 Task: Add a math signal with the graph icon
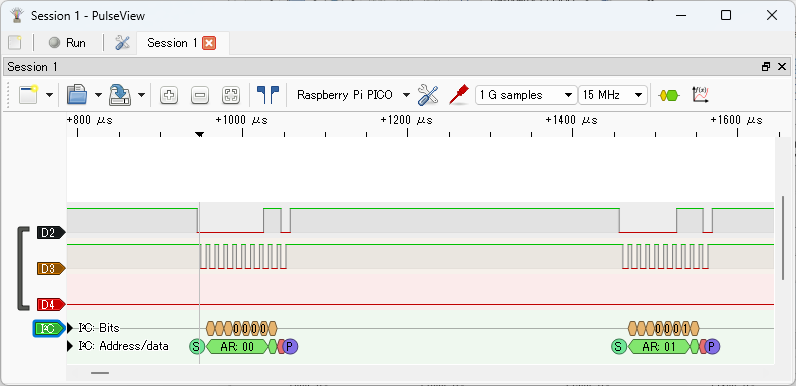(700, 95)
